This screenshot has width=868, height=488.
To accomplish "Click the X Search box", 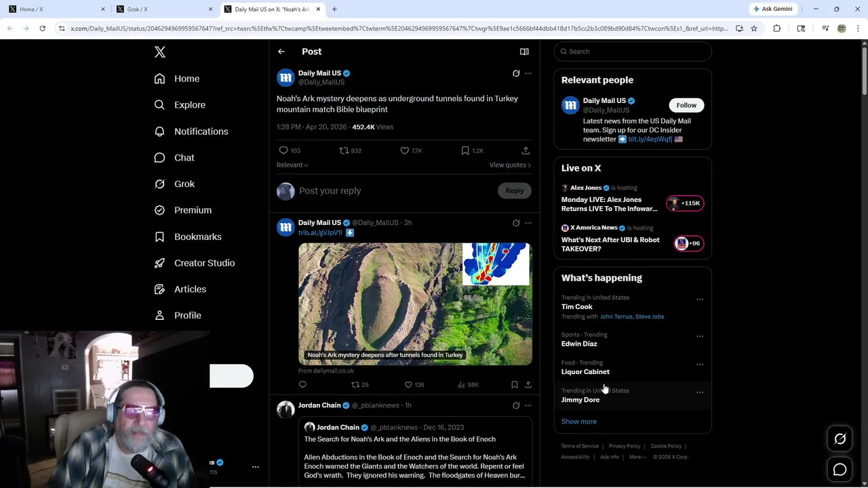I will coord(633,52).
